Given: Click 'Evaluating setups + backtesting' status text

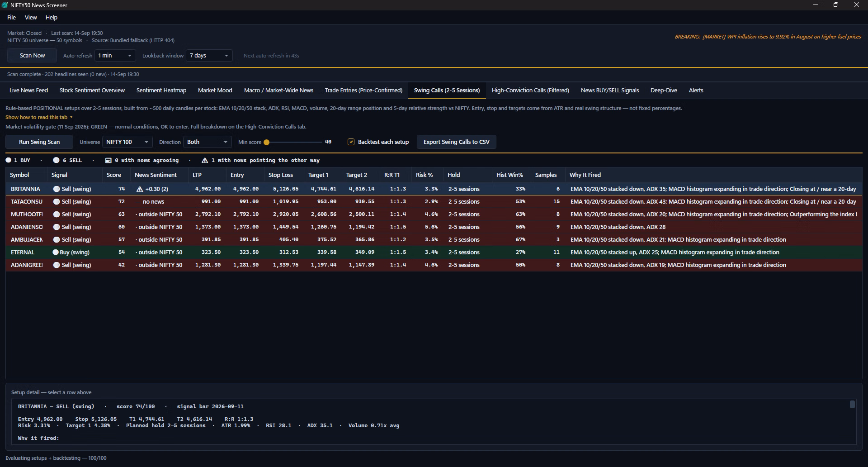Looking at the screenshot, I should pos(56,458).
